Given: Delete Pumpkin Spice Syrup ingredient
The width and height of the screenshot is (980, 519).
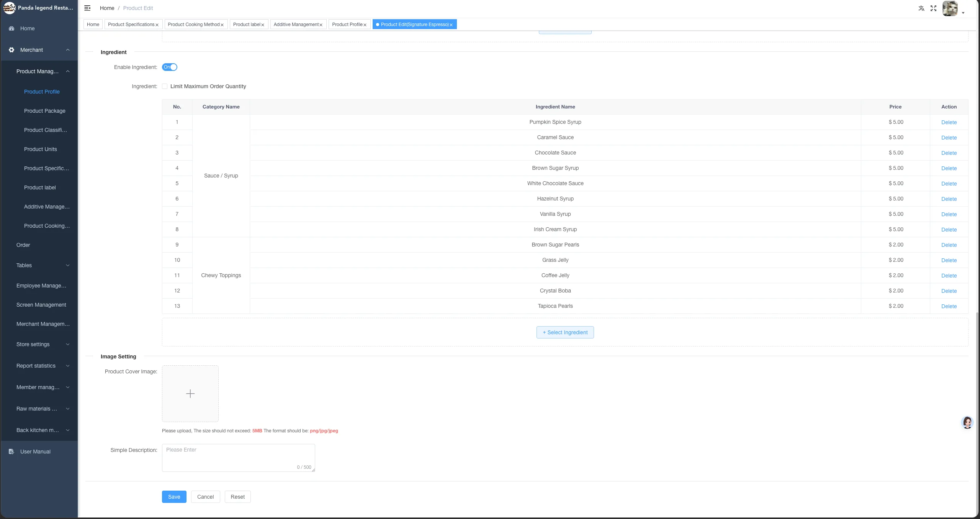Looking at the screenshot, I should pyautogui.click(x=949, y=122).
